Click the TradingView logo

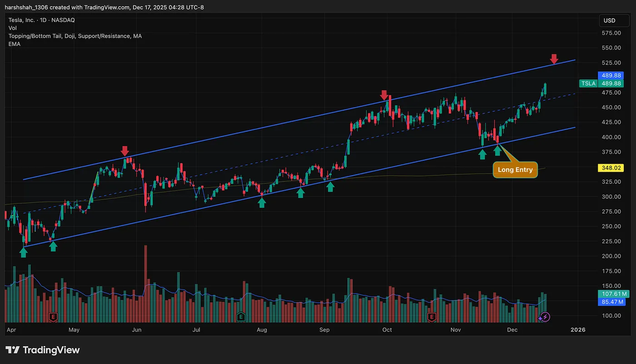(x=43, y=350)
